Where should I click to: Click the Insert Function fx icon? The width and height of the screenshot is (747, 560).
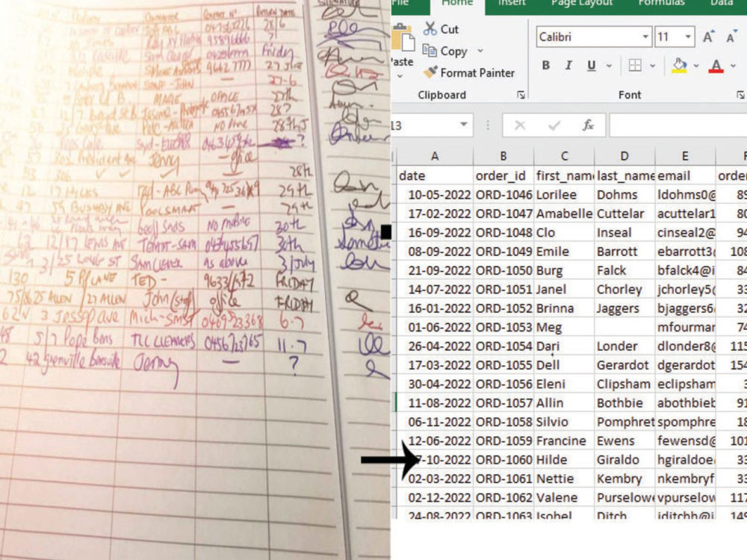(x=588, y=125)
